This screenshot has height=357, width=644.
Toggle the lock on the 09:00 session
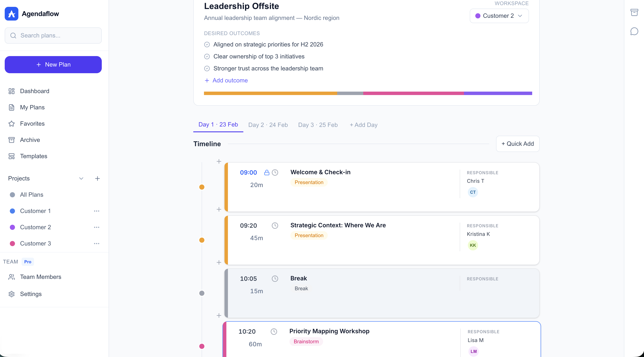click(266, 172)
